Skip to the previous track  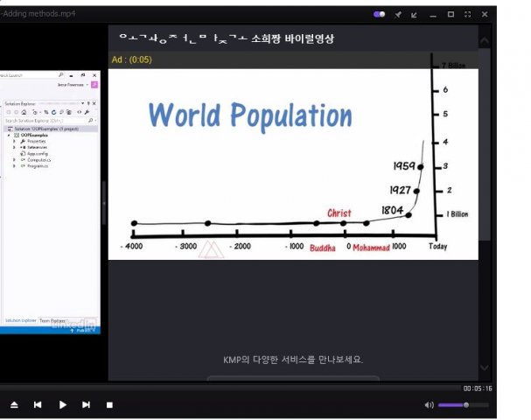pos(38,405)
